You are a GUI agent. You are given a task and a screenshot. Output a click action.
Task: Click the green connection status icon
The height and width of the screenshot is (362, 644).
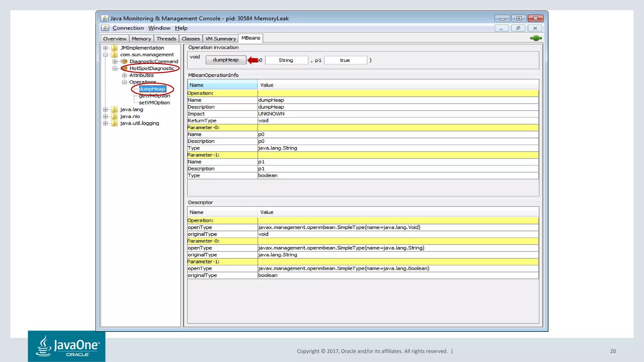(x=536, y=38)
